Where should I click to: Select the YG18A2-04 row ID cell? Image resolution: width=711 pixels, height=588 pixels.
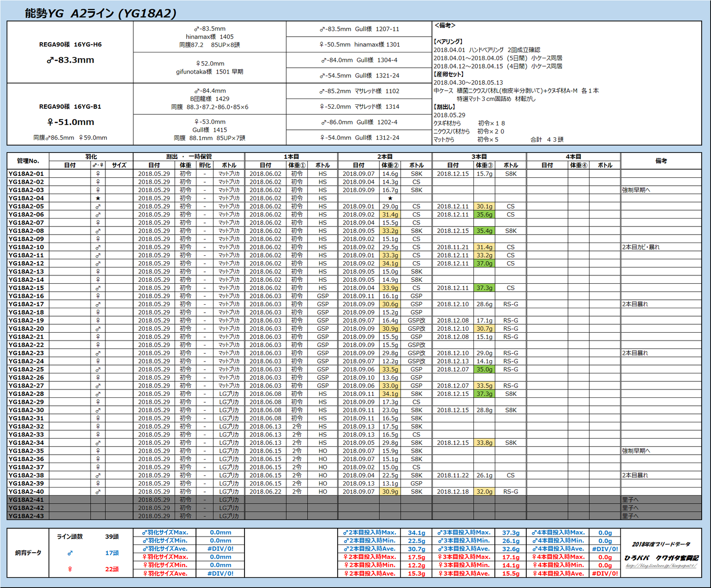coord(28,198)
